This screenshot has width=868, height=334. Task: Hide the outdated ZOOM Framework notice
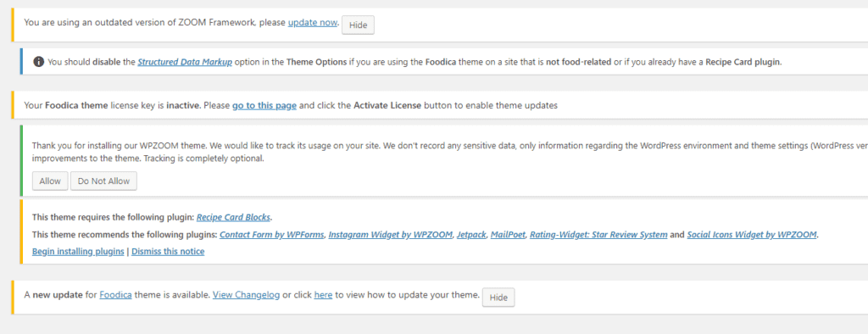pos(359,25)
